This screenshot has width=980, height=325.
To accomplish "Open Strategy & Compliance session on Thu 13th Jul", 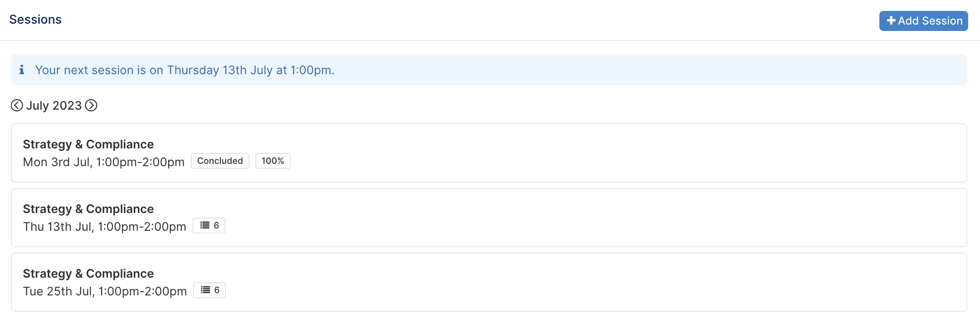I will point(489,218).
